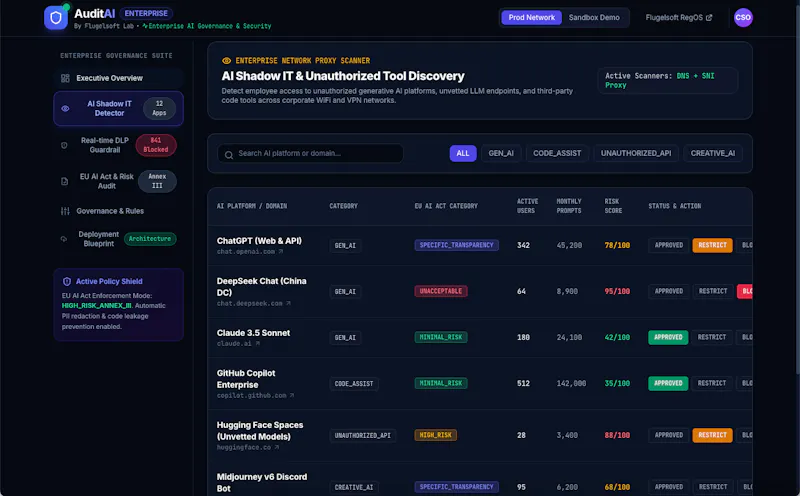
Task: Open Real-time DLP Guardrail section
Action: pyautogui.click(x=118, y=145)
